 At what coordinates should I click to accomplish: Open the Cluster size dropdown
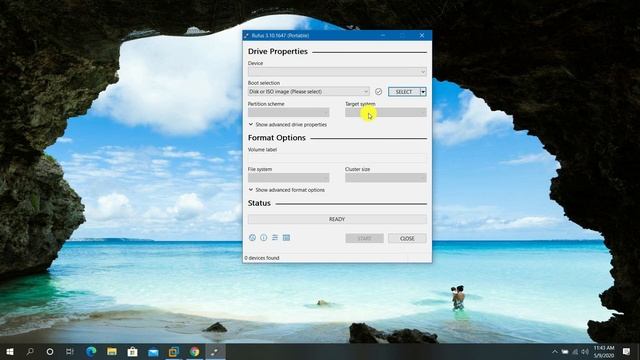[386, 178]
